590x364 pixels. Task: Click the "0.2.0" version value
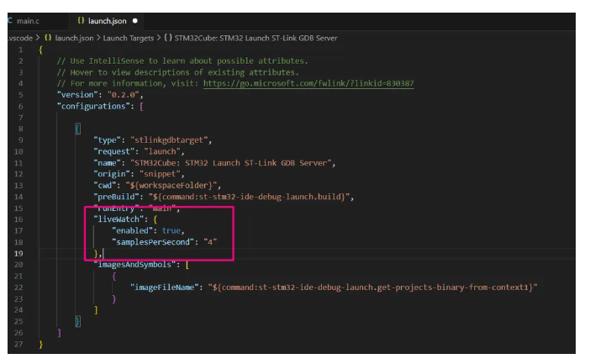pyautogui.click(x=123, y=95)
